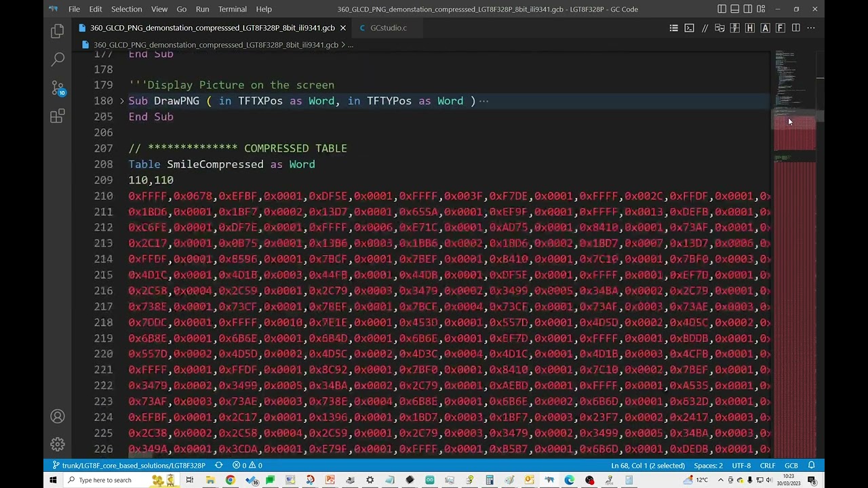The height and width of the screenshot is (488, 868).
Task: Click 'End Sub' on line 205
Action: click(151, 117)
